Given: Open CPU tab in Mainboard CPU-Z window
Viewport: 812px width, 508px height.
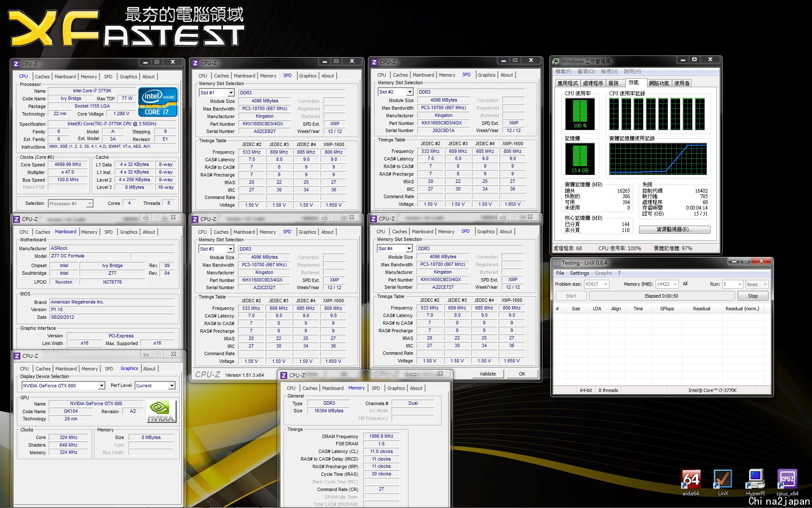Looking at the screenshot, I should point(24,232).
